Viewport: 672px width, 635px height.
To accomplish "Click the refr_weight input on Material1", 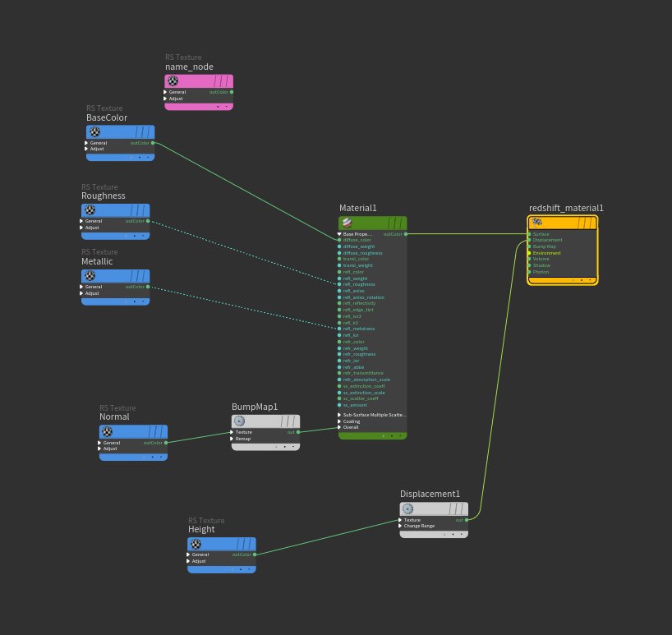I will click(x=339, y=348).
